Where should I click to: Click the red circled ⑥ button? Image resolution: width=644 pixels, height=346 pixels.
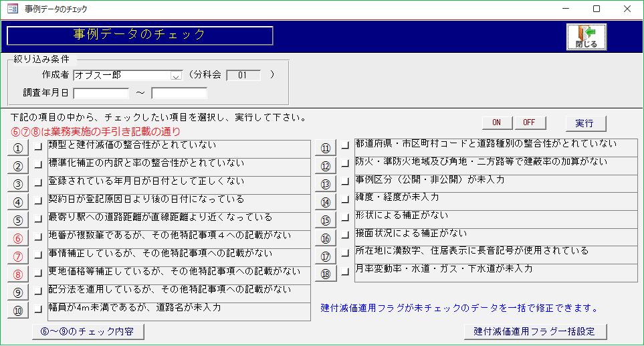(18, 238)
